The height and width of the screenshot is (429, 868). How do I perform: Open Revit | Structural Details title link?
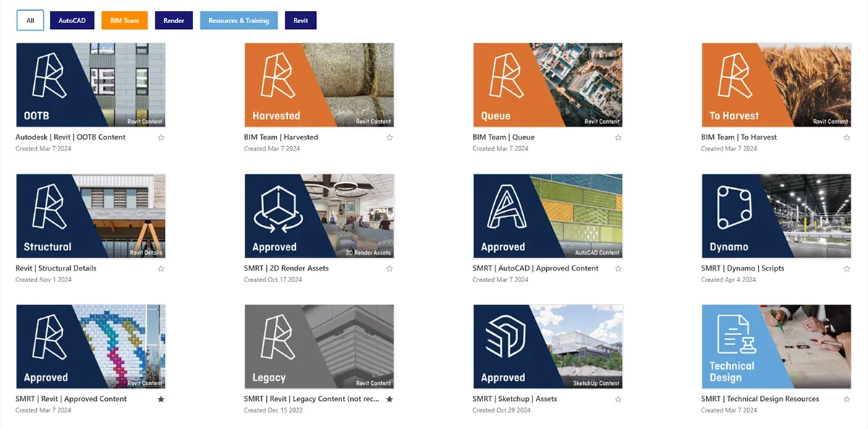(56, 268)
